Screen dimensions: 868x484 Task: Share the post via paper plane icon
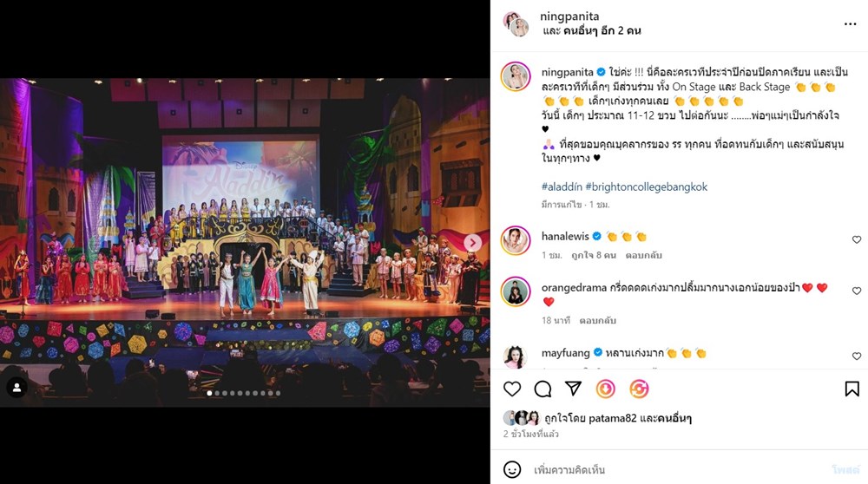pyautogui.click(x=573, y=389)
